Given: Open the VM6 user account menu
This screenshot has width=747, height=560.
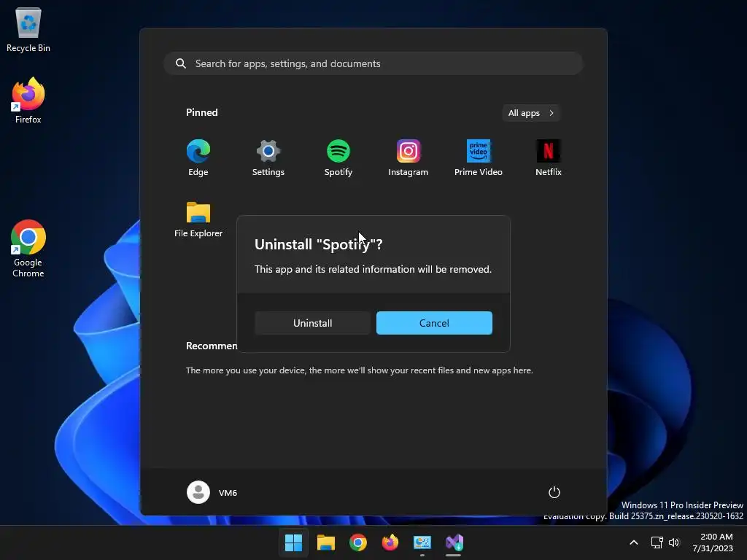Looking at the screenshot, I should pos(212,492).
